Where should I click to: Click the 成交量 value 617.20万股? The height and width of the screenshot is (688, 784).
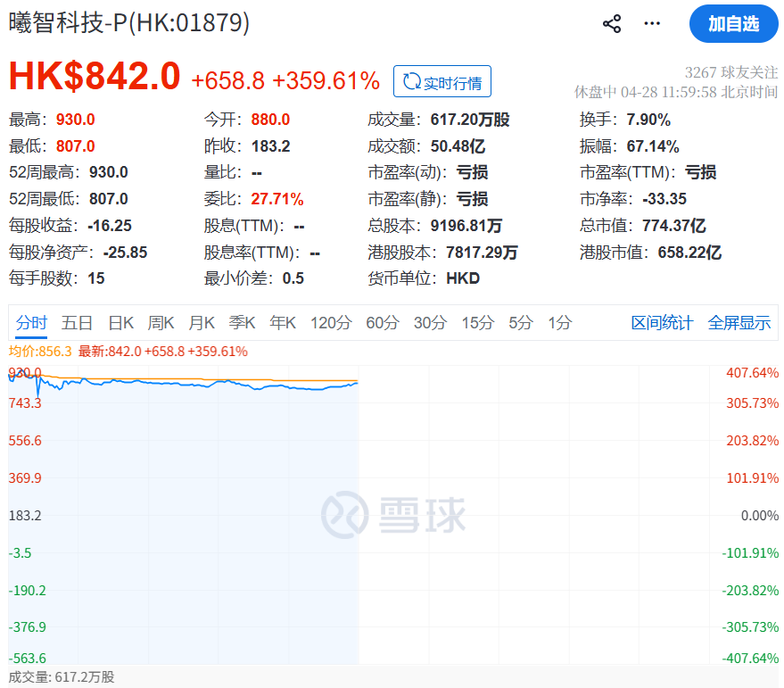pos(470,120)
